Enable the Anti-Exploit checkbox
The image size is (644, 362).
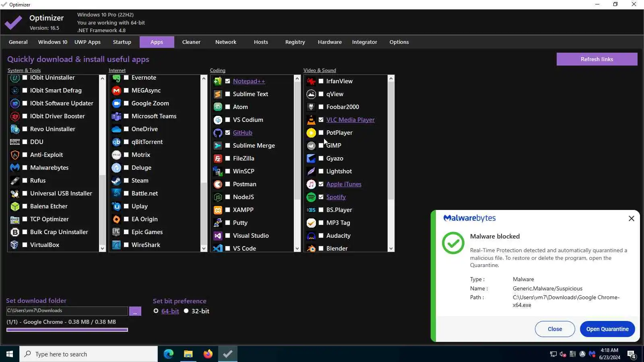tap(25, 155)
